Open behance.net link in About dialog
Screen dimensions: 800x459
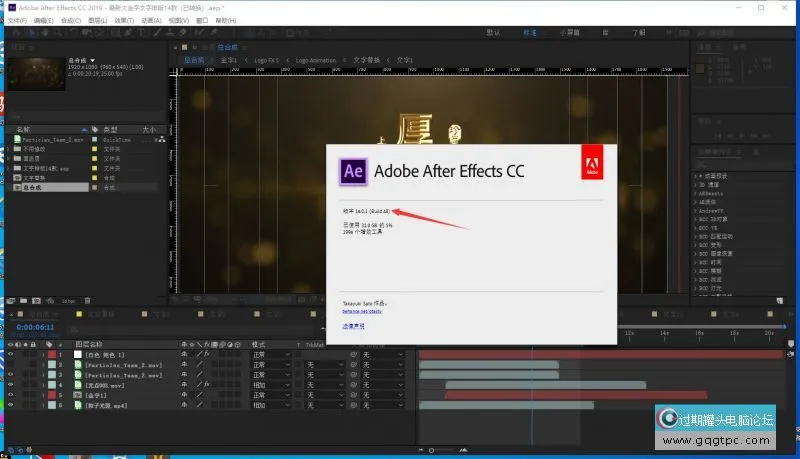point(362,311)
